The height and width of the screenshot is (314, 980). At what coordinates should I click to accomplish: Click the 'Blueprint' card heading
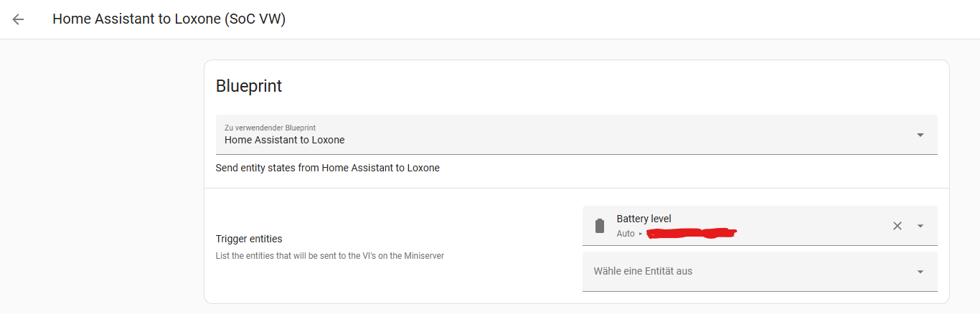click(249, 86)
